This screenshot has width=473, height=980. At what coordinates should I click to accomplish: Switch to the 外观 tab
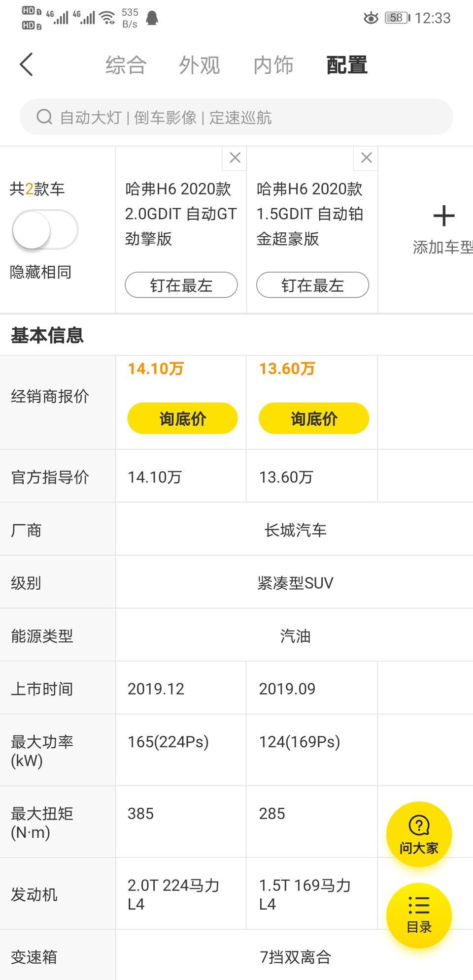(x=200, y=65)
